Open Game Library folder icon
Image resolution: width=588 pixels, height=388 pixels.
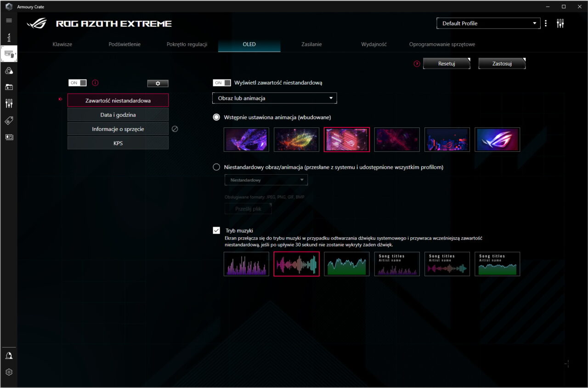[9, 87]
